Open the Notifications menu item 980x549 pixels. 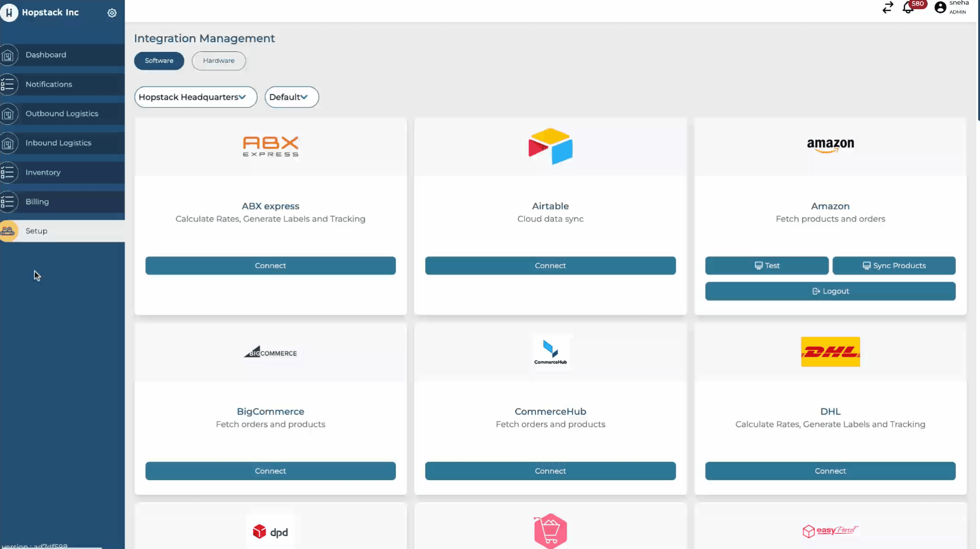[49, 84]
